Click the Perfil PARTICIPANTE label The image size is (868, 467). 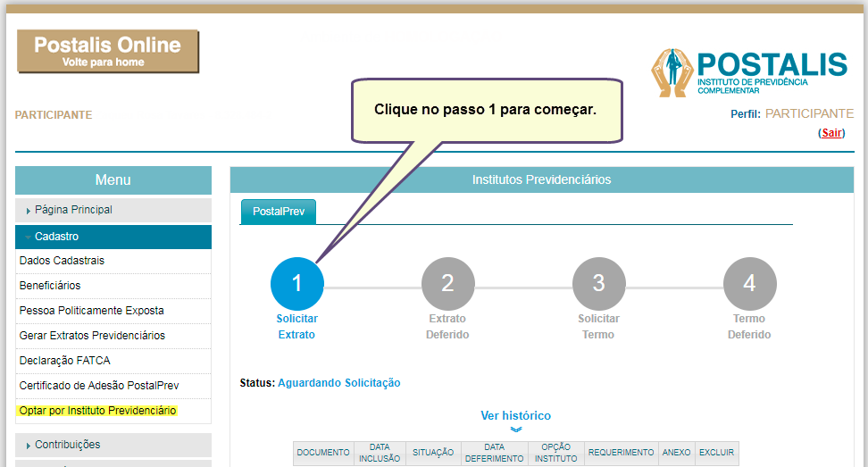791,114
